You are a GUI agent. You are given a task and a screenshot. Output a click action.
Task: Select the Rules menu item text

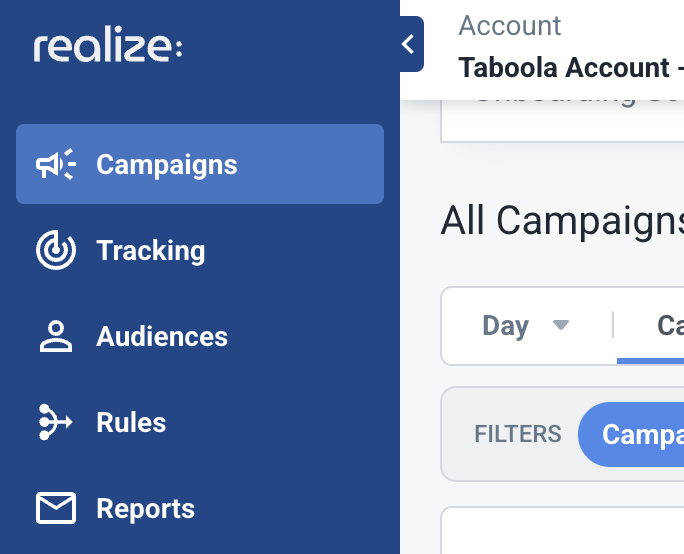pos(131,422)
